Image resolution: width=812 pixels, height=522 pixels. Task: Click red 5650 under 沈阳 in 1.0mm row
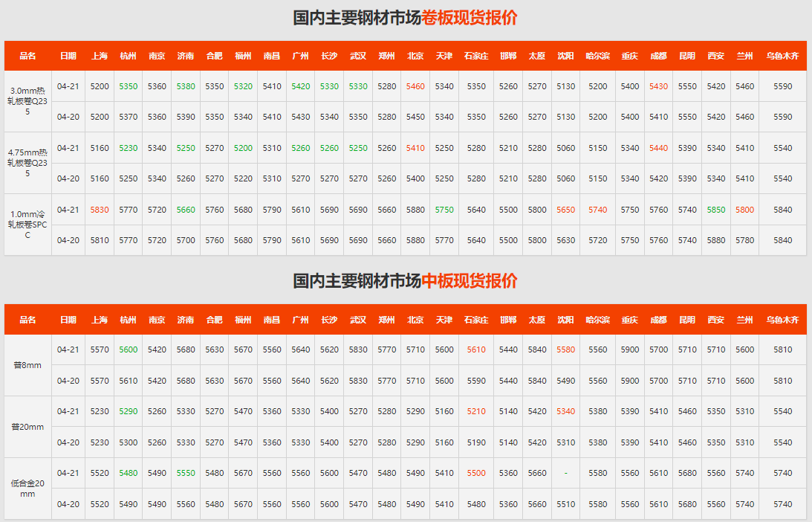pos(565,210)
